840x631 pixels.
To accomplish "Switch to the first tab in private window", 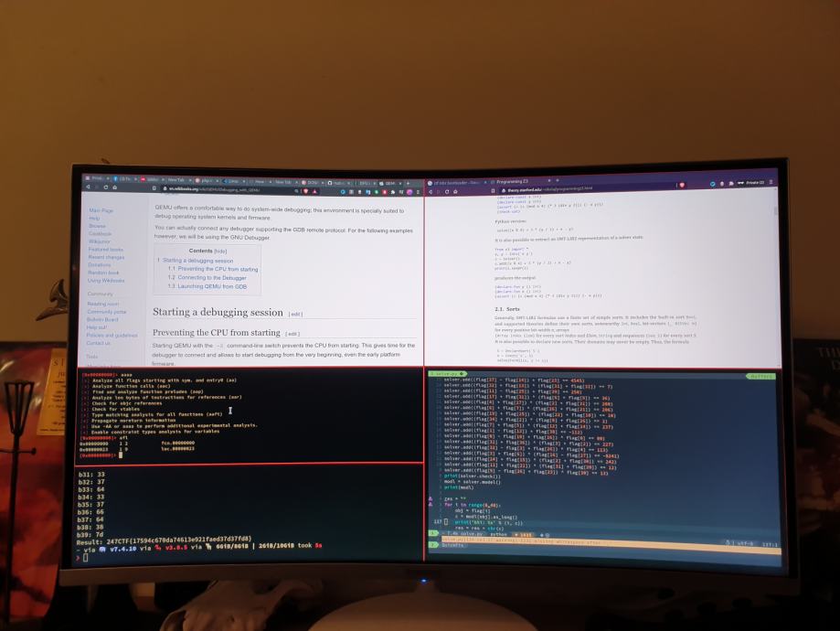I will [x=456, y=183].
